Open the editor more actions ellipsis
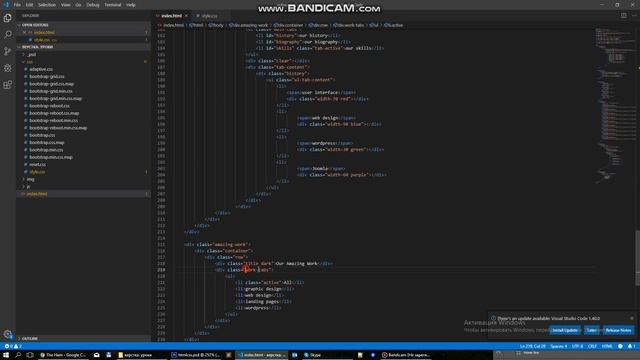This screenshot has height=360, width=640. (634, 16)
